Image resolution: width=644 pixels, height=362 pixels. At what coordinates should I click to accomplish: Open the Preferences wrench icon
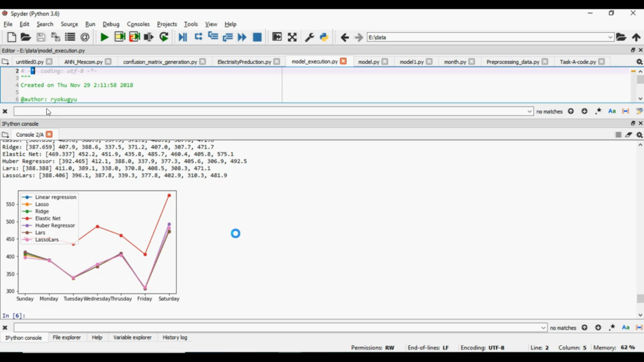click(x=309, y=37)
